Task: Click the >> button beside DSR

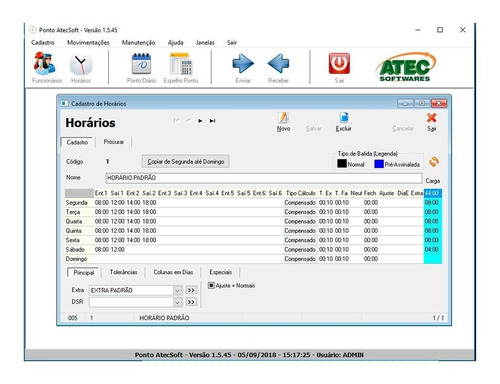Action: pyautogui.click(x=191, y=302)
